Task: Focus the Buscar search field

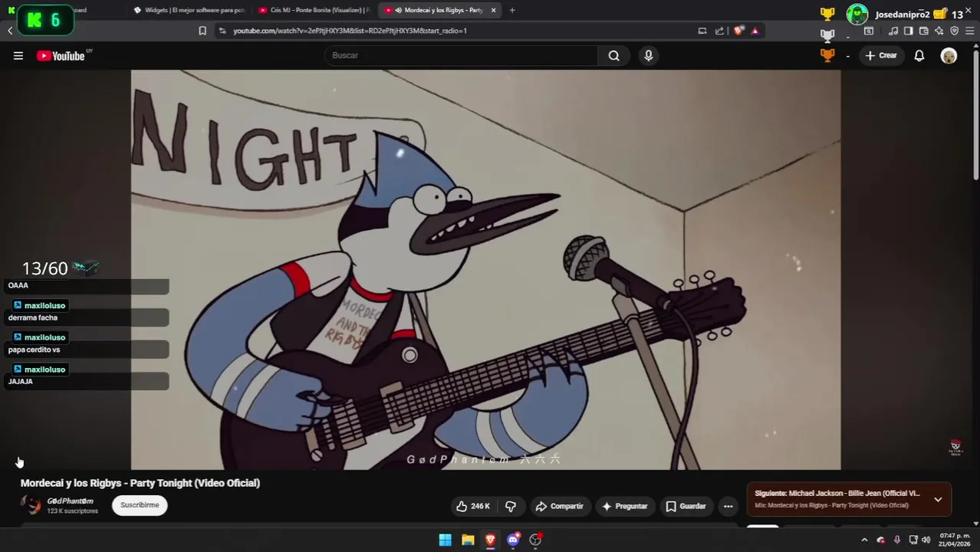Action: coord(462,55)
